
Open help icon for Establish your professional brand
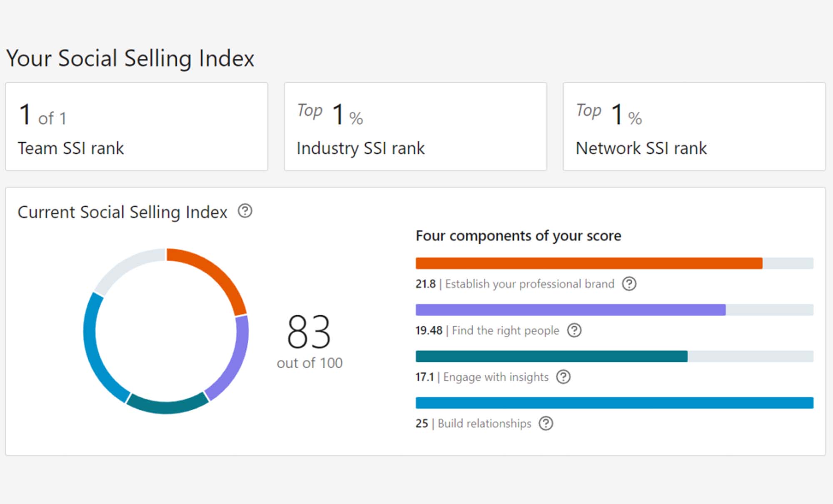tap(629, 284)
